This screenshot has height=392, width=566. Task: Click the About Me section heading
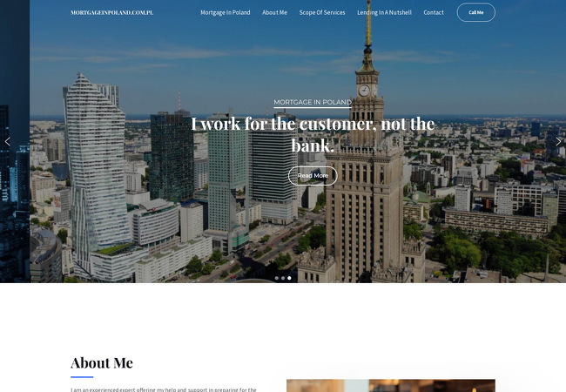[102, 362]
